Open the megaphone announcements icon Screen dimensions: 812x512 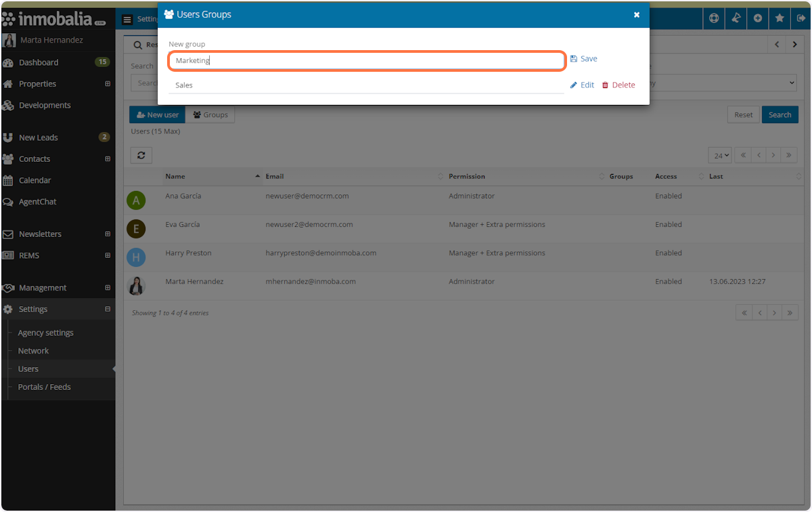736,18
